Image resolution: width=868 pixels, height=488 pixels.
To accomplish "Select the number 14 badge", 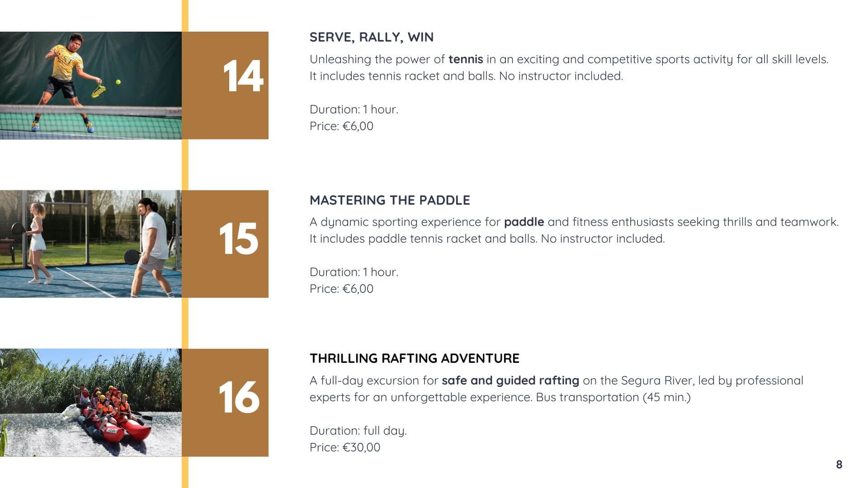I will (225, 85).
